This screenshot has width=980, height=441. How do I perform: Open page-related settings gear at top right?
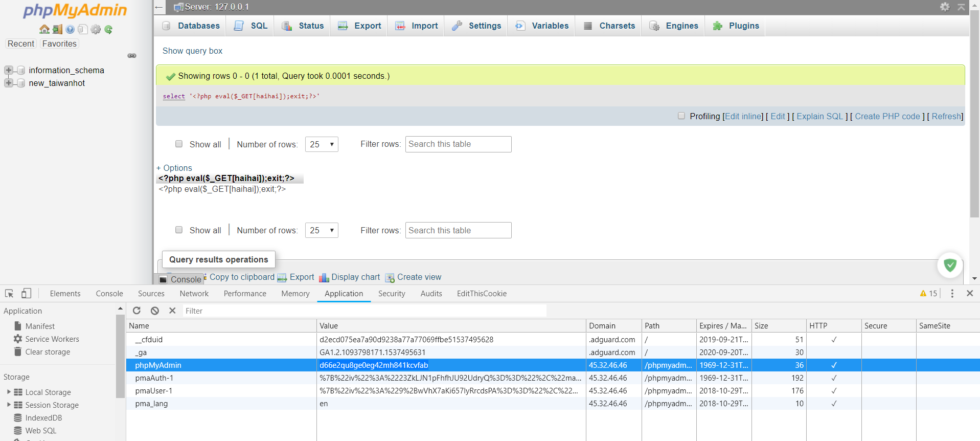point(945,7)
